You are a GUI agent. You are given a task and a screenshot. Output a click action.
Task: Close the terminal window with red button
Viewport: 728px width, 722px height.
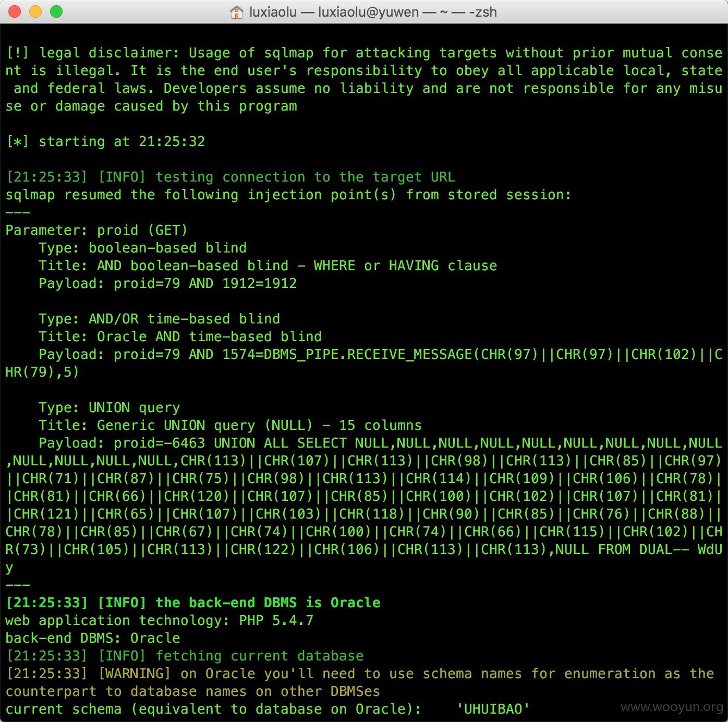click(15, 11)
